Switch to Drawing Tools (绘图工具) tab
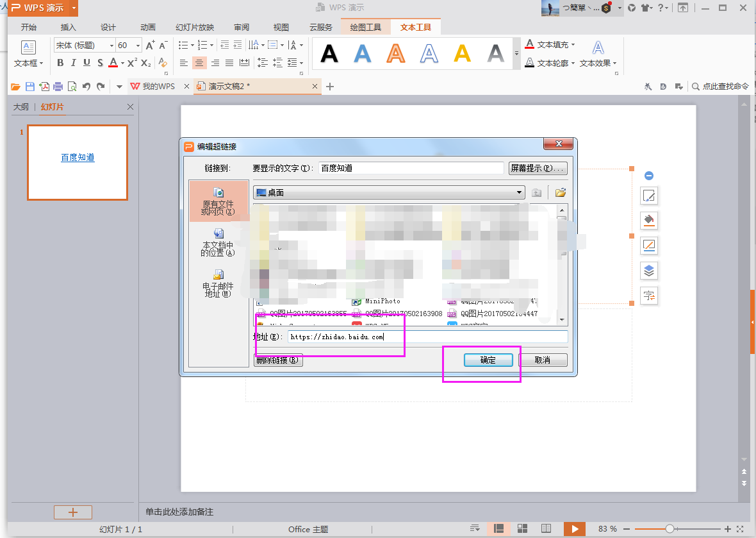The image size is (756, 538). pyautogui.click(x=365, y=28)
